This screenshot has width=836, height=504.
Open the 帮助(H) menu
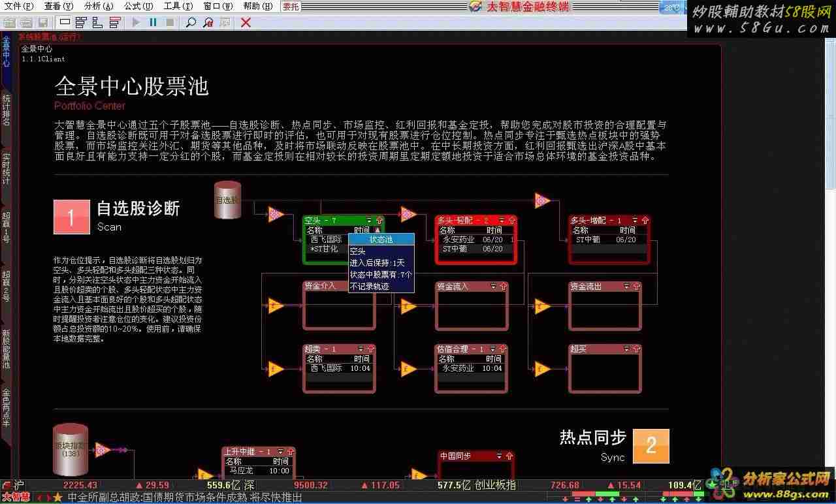[258, 7]
